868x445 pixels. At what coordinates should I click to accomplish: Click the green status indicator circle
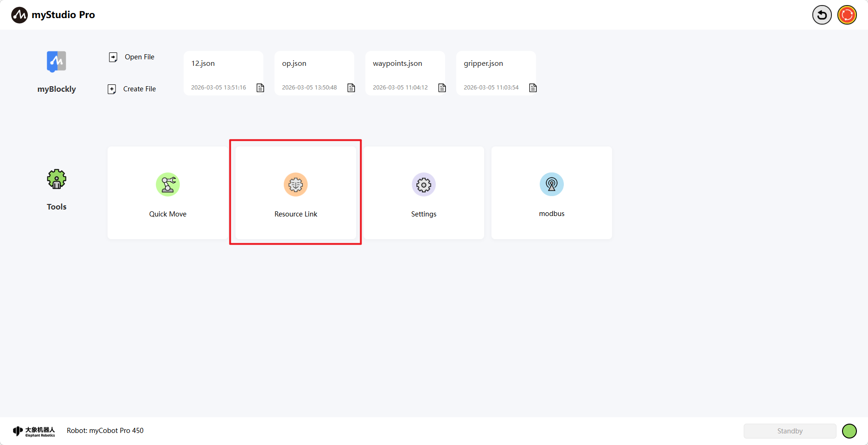849,431
